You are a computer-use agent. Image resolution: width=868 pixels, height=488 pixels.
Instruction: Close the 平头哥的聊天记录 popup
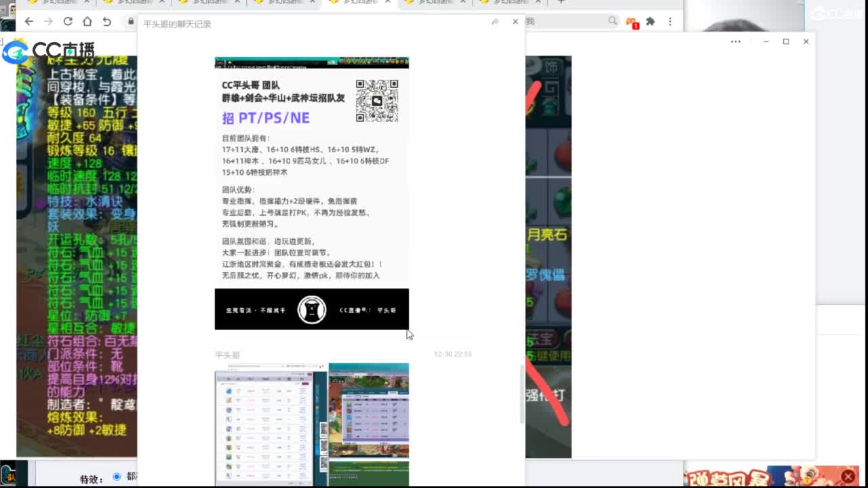[515, 21]
